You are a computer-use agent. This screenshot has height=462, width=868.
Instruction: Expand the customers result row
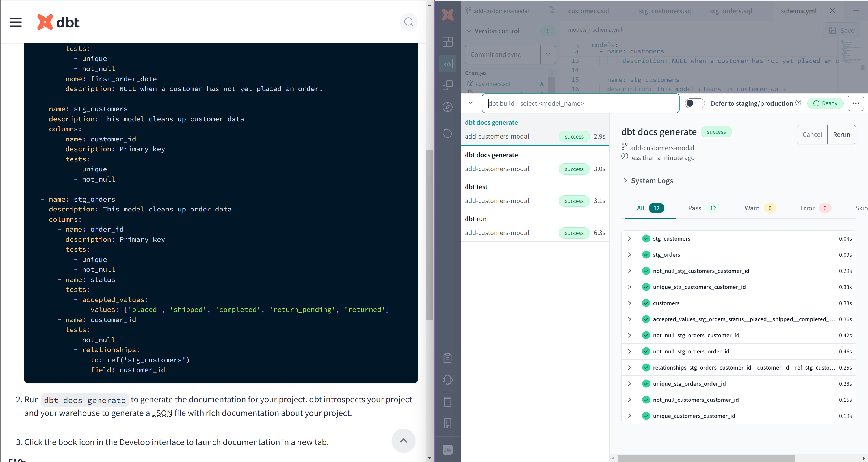[x=629, y=303]
